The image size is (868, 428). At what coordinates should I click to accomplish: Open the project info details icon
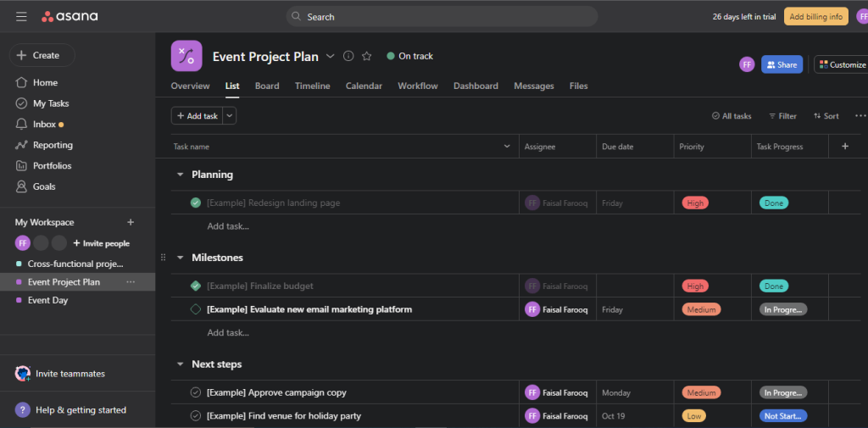[x=348, y=56]
